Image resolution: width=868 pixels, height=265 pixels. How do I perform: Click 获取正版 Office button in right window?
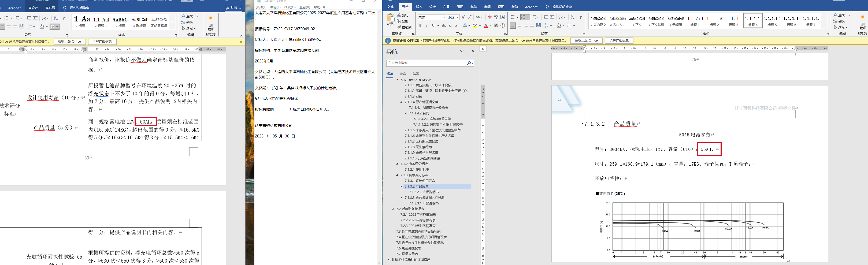tap(586, 40)
